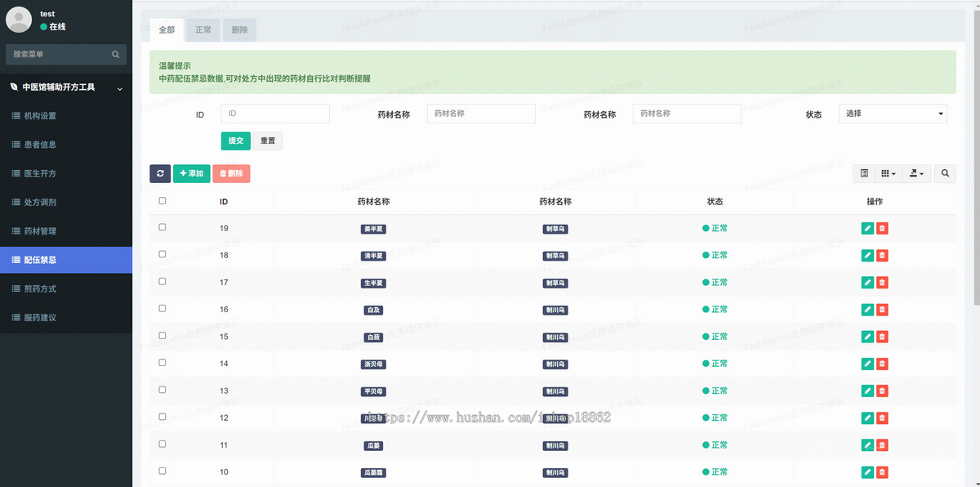Open the columns grid dropdown

click(x=888, y=173)
